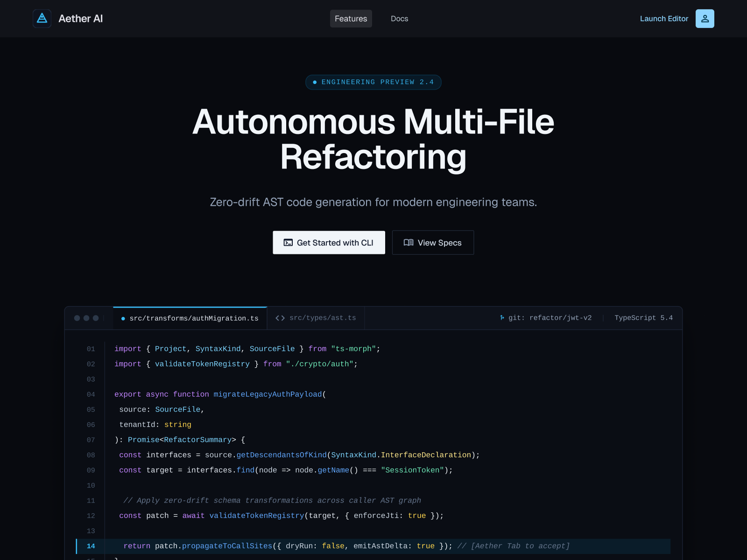The image size is (747, 560).
Task: Click emitAstDelta option on line 14
Action: (x=381, y=546)
